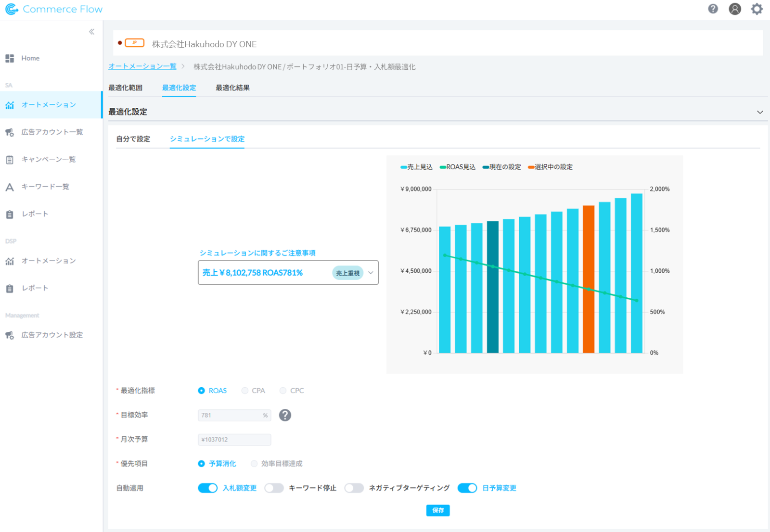Click the orange selected bar in chart
Screen dimensions: 770x532
[588, 279]
